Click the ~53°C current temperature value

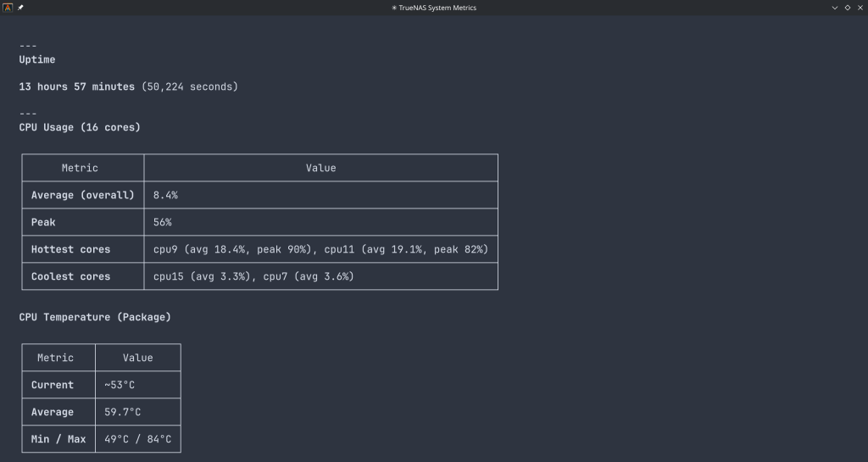(120, 385)
